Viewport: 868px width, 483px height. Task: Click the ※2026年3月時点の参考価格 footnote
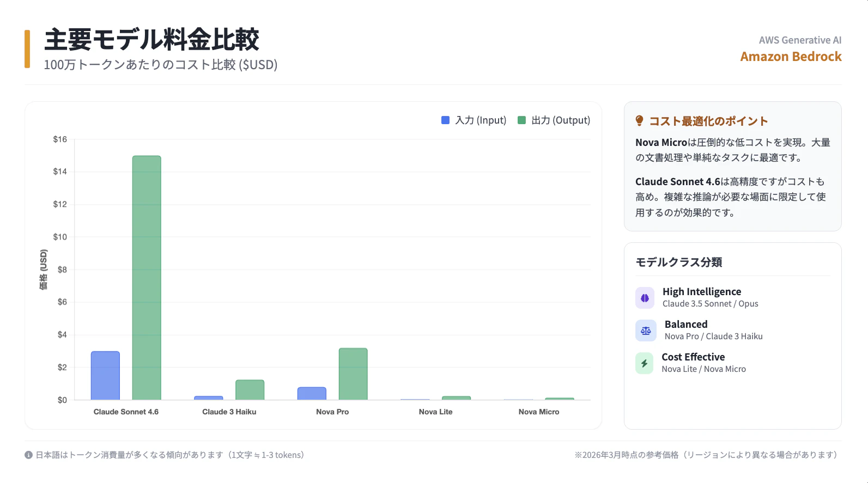708,455
